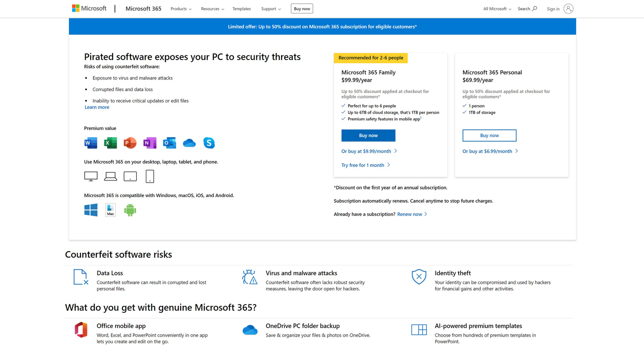Click the Sign in avatar icon

click(568, 8)
